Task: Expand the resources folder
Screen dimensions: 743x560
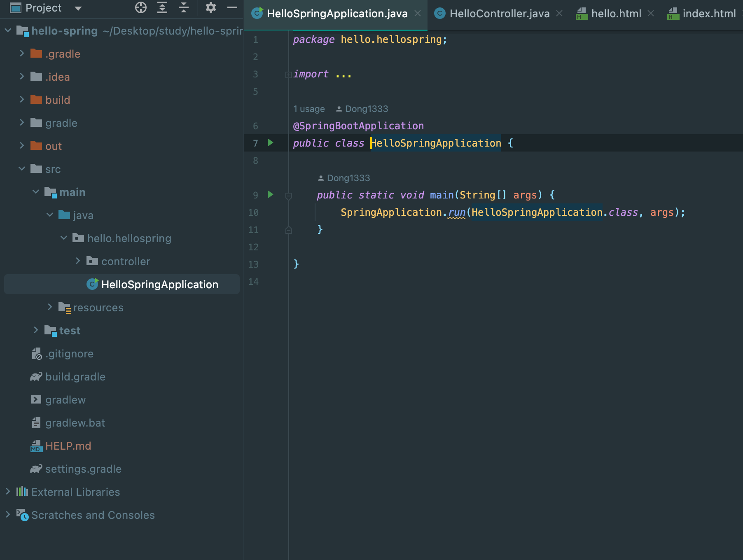Action: (x=50, y=307)
